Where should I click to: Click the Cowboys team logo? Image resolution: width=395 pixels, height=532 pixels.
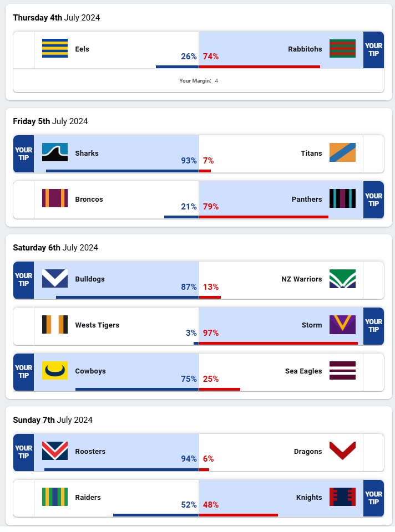click(55, 371)
